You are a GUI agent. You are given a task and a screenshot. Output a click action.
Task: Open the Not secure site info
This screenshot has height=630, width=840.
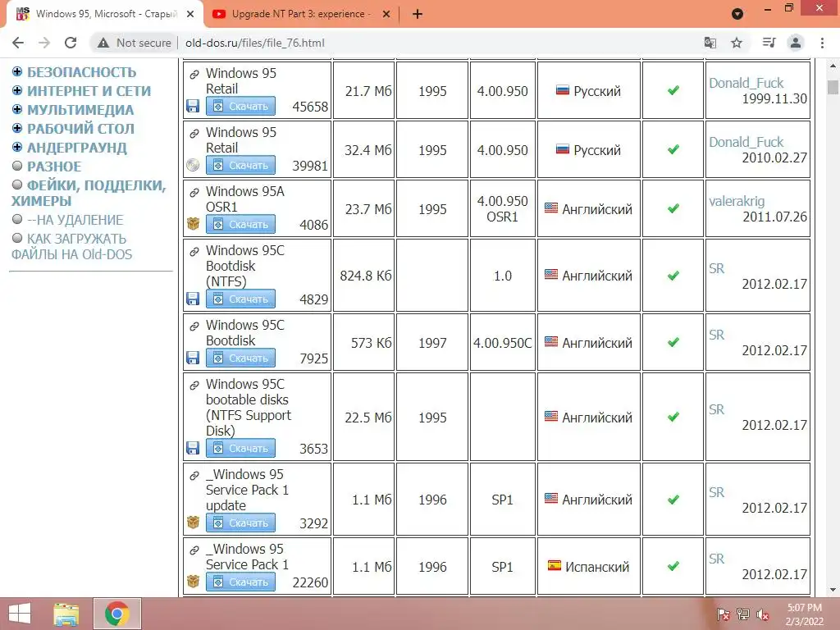click(135, 43)
